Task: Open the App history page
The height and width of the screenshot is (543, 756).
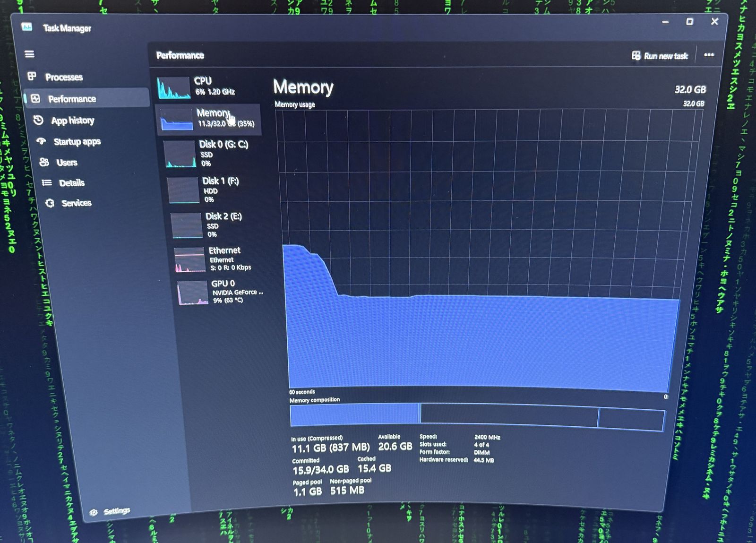Action: click(x=73, y=121)
